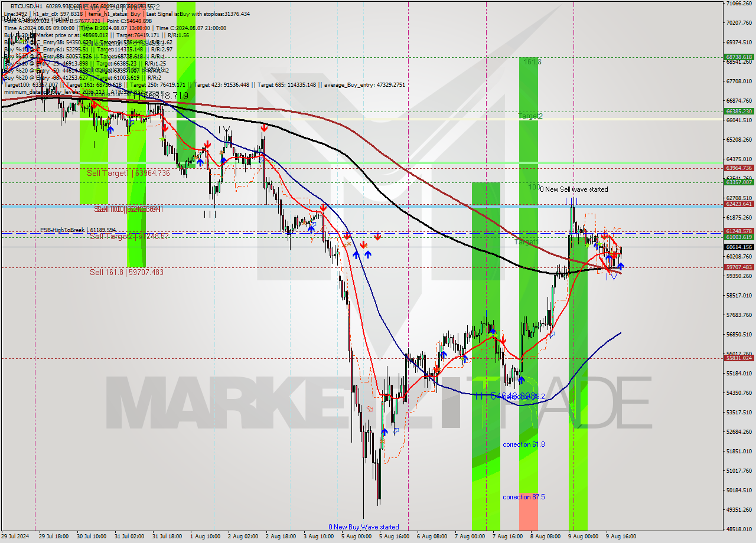Click the 71066.260 price axis label
The image size is (756, 543).
[739, 4]
